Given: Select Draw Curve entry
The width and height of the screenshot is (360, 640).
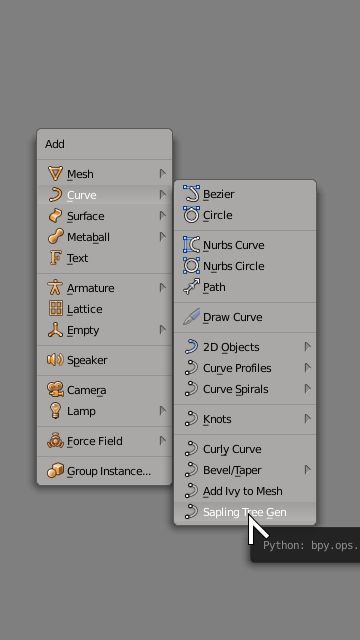Looking at the screenshot, I should pos(245,317).
